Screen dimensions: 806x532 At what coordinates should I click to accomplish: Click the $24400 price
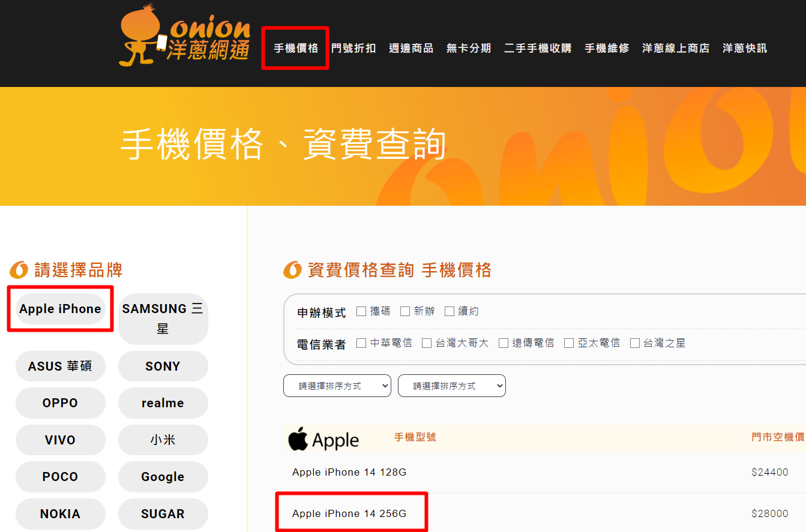[x=770, y=473]
